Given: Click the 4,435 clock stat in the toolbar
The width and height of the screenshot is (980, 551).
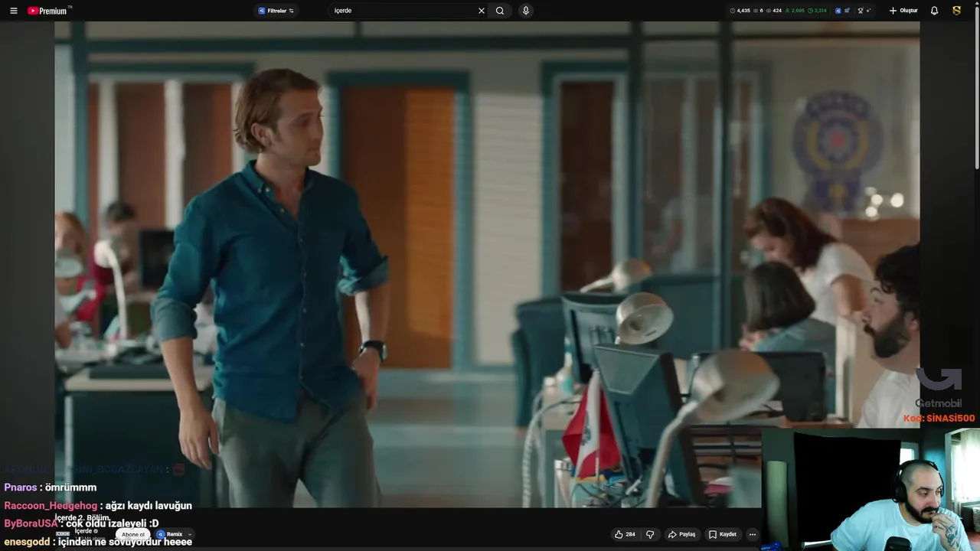Looking at the screenshot, I should coord(740,11).
